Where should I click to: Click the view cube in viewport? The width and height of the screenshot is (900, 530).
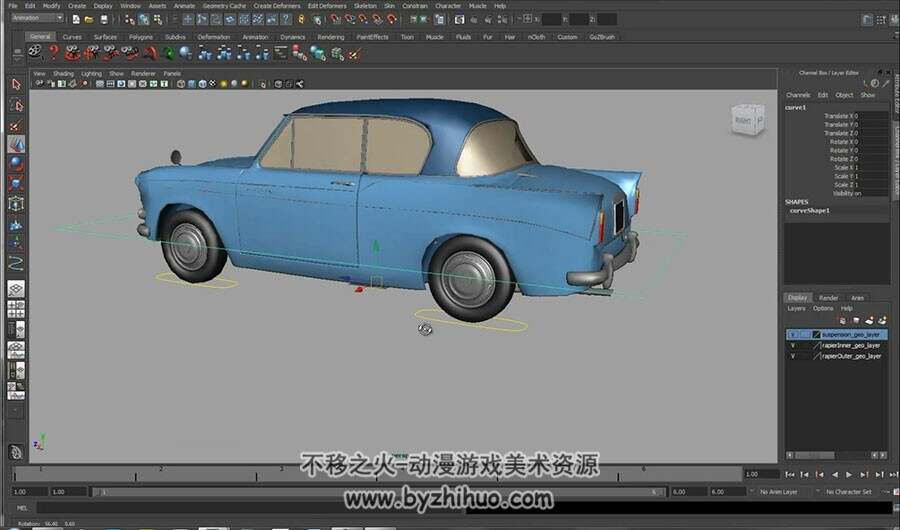(748, 119)
